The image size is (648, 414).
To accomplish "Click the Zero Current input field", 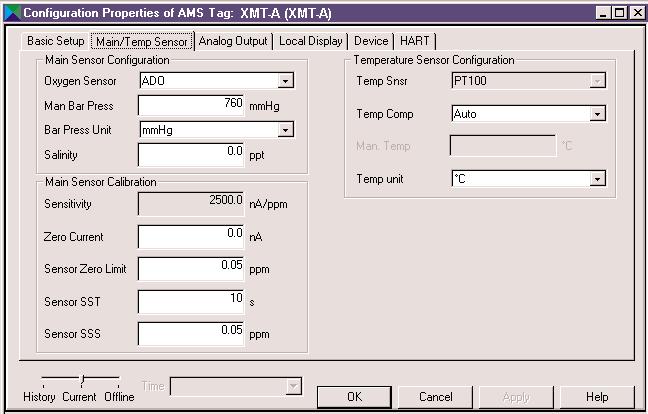I will (x=191, y=237).
